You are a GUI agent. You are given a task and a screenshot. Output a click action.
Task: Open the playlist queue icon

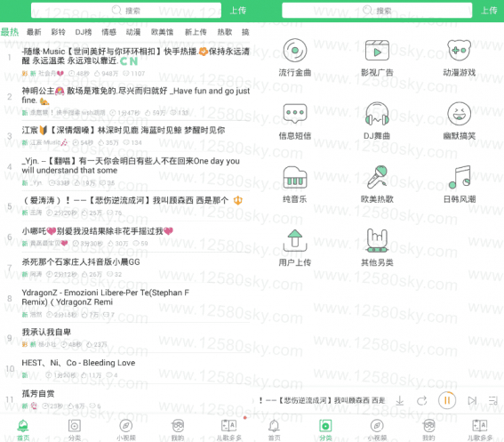point(493,400)
